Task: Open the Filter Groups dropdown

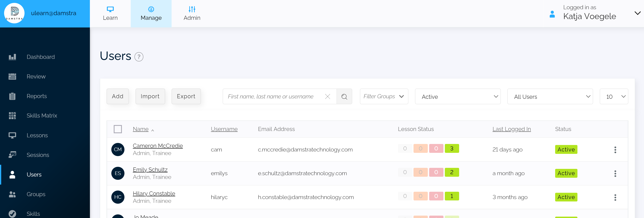Action: pos(384,97)
